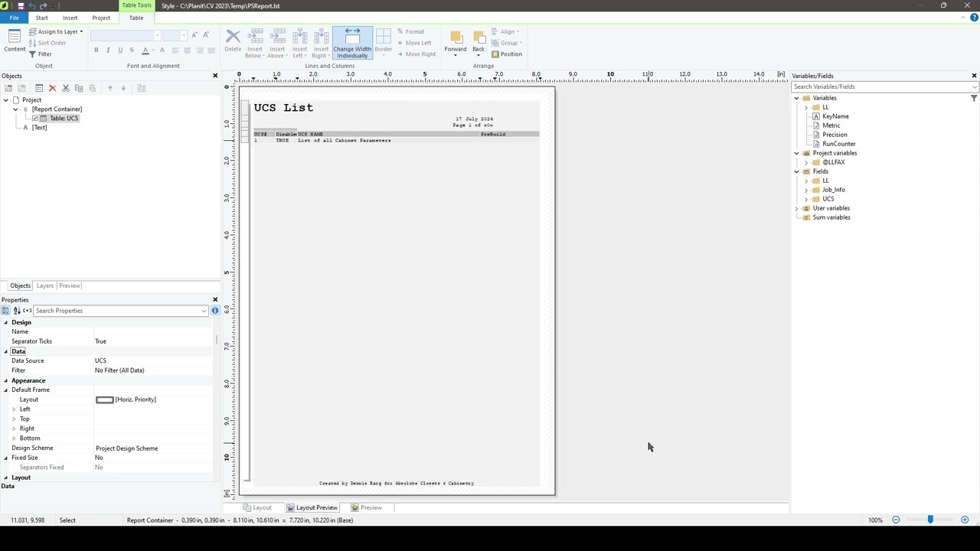The width and height of the screenshot is (980, 551).
Task: Click the Undo arrow in title bar
Action: tap(31, 5)
